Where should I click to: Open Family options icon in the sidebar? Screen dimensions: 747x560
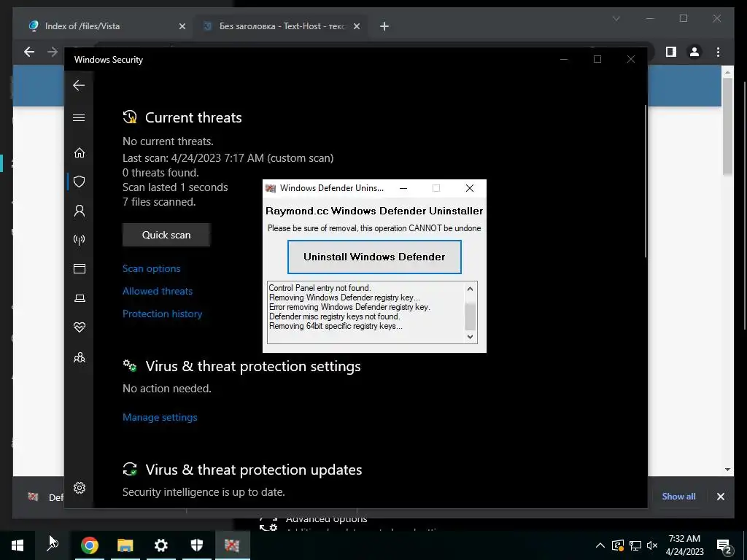point(79,357)
